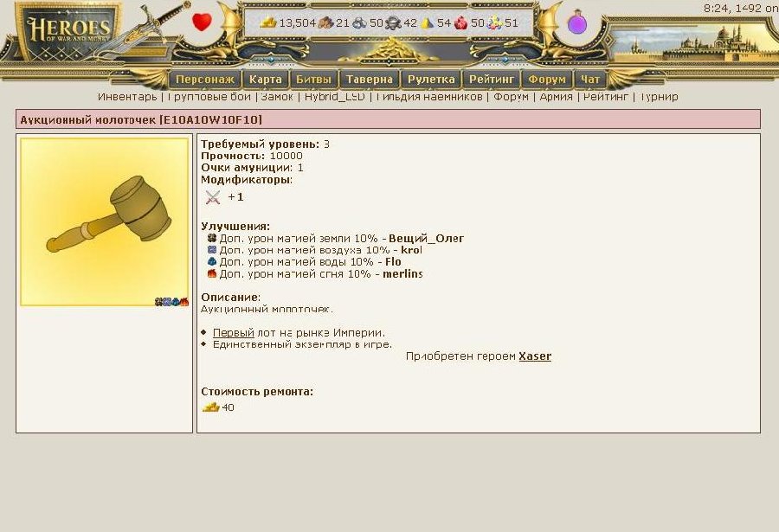The image size is (779, 532).
Task: Click the purple mana potion icon
Action: (576, 22)
